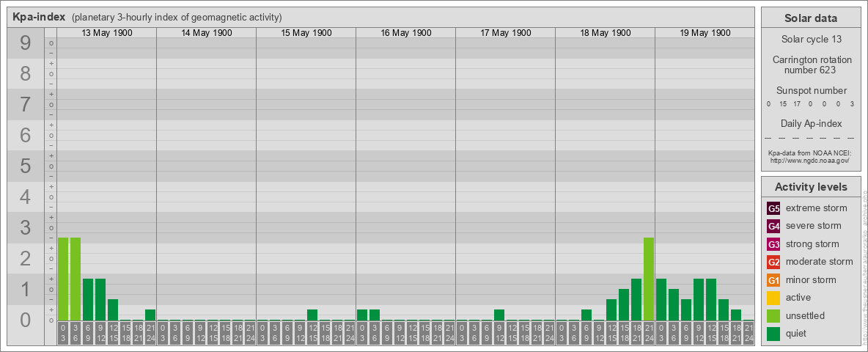This screenshot has height=352, width=868.
Task: Click the '13 May 1900' date header
Action: coord(107,33)
